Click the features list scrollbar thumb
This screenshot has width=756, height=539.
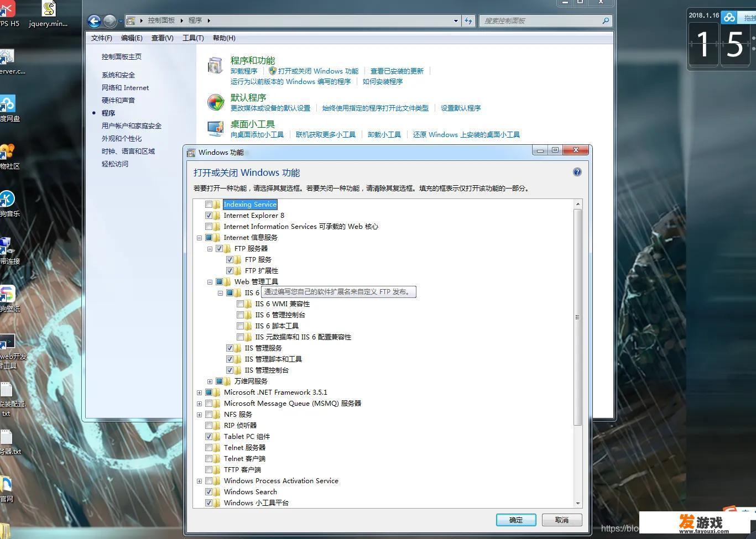[578, 317]
